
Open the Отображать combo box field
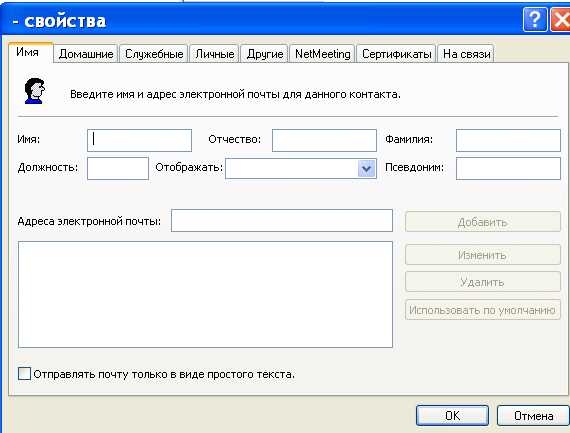301,169
